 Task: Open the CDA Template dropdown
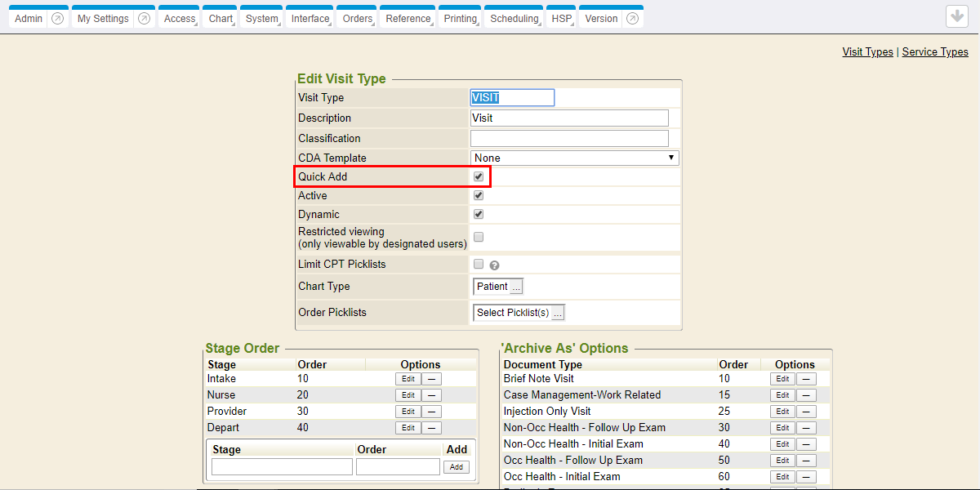pos(575,158)
